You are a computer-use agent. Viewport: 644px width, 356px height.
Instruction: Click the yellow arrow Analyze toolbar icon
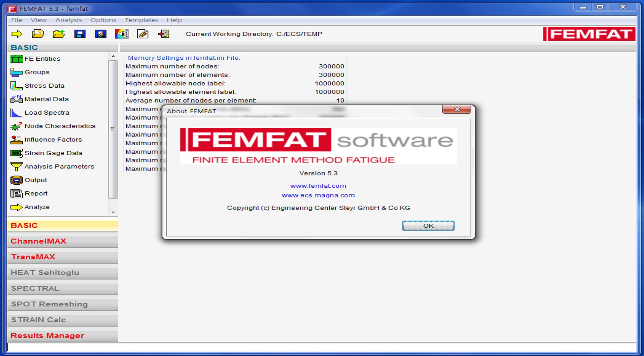(x=17, y=34)
